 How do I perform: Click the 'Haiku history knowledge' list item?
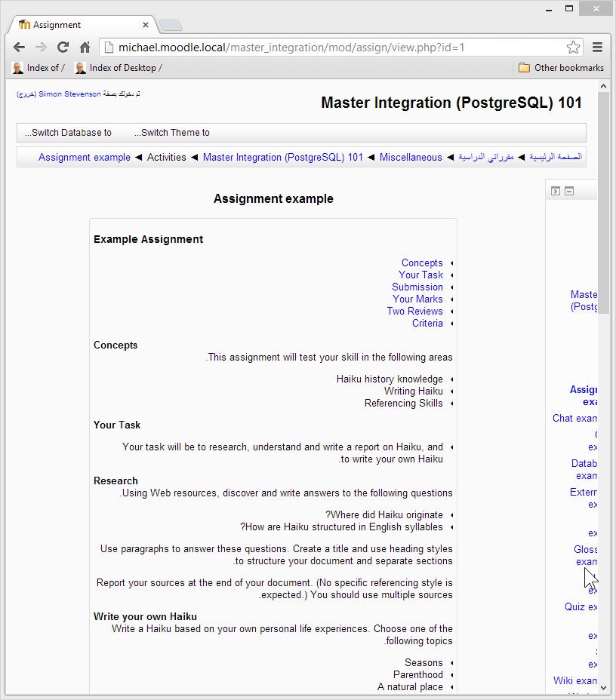click(390, 379)
